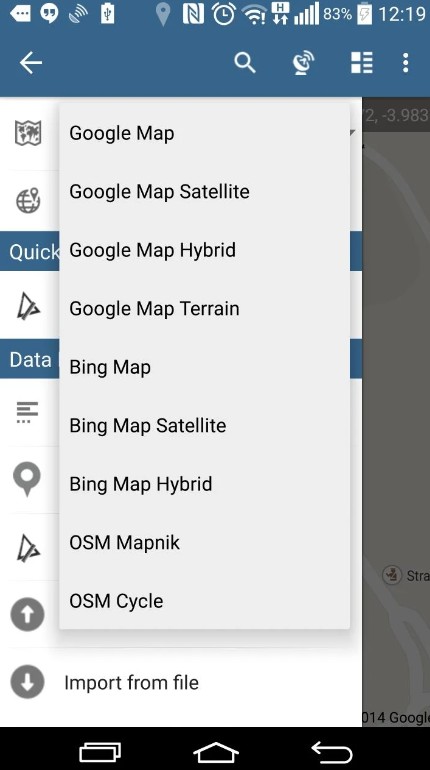Tap the location pin marker icon in the drawer

[27, 480]
